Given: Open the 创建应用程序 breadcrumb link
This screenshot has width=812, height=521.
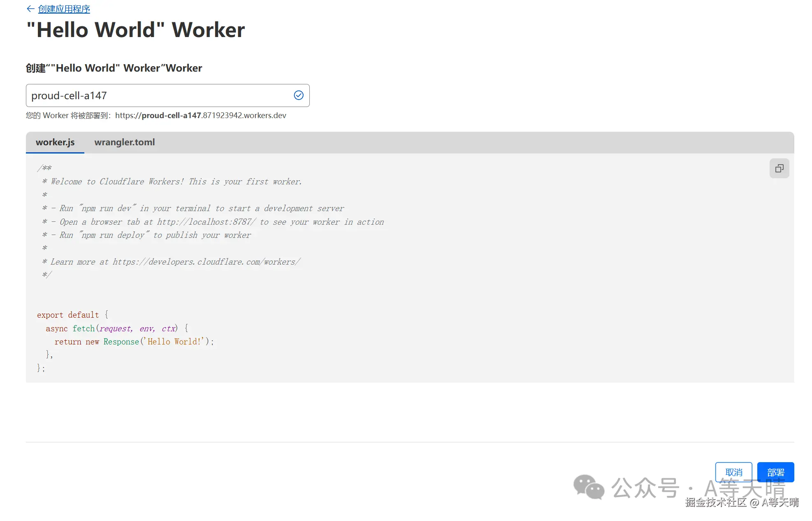Looking at the screenshot, I should pos(64,9).
